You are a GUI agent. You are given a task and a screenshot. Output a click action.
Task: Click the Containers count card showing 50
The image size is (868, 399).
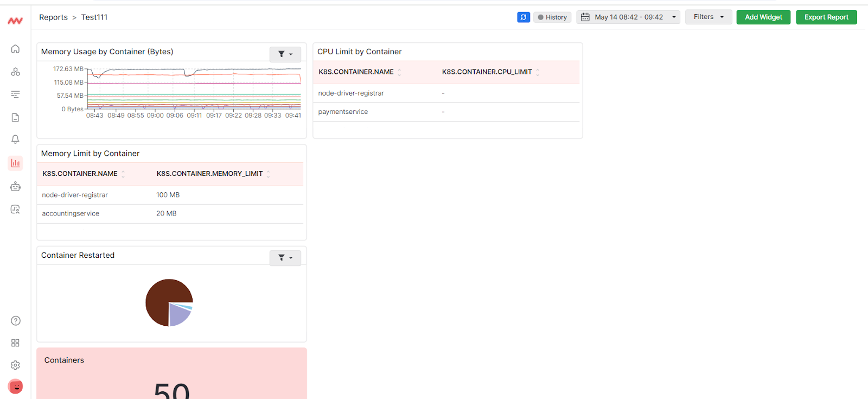[171, 373]
